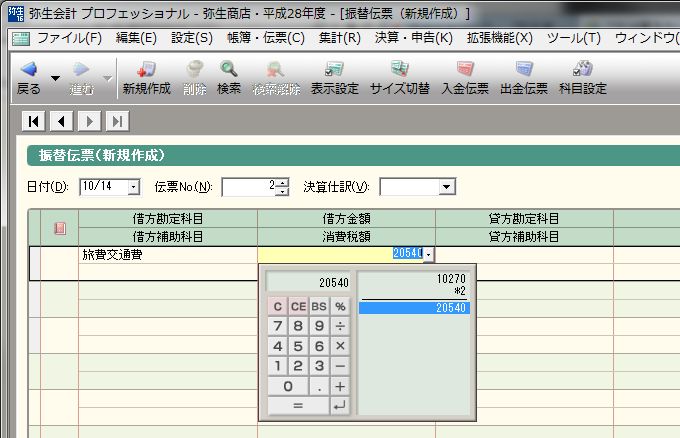Viewport: 680px width, 438px height.
Task: Click the 借方金額 cell showing 20540
Action: 340,255
